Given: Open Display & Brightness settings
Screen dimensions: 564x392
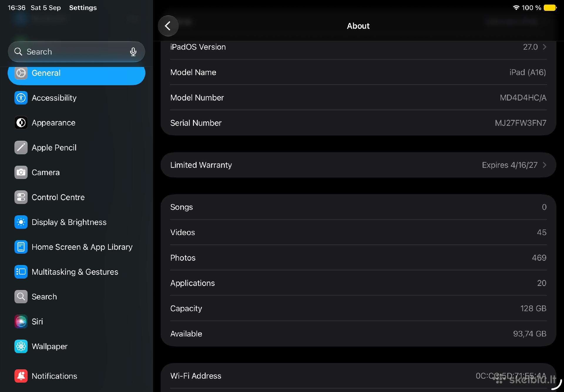Looking at the screenshot, I should [x=76, y=222].
